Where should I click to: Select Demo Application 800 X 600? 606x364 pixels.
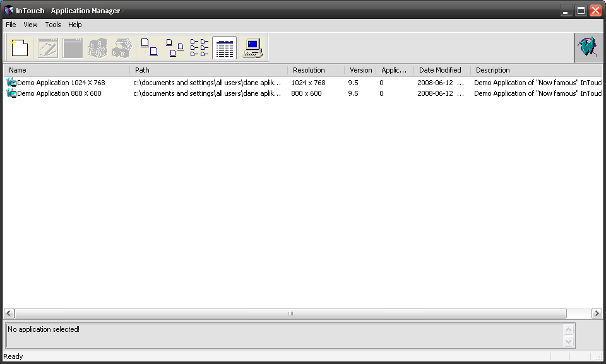coord(59,93)
